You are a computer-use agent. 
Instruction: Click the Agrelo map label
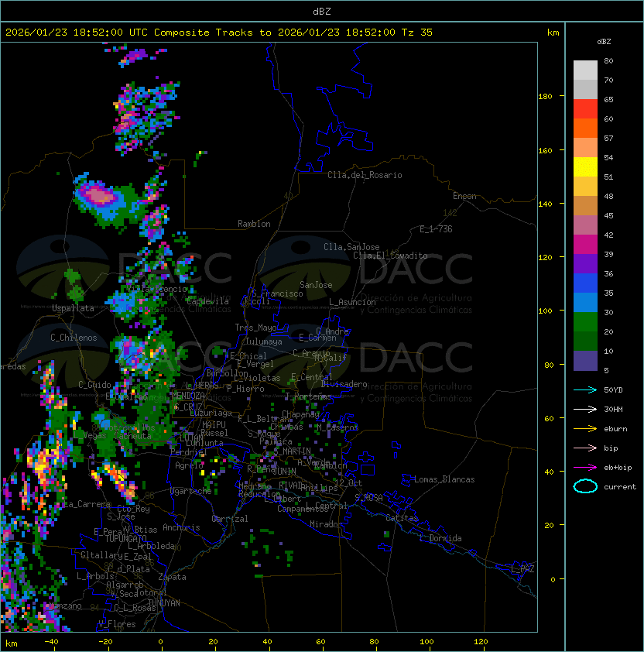189,465
